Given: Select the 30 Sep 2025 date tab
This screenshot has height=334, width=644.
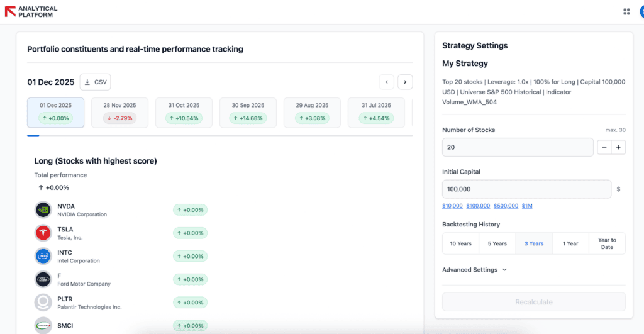Looking at the screenshot, I should [x=248, y=112].
